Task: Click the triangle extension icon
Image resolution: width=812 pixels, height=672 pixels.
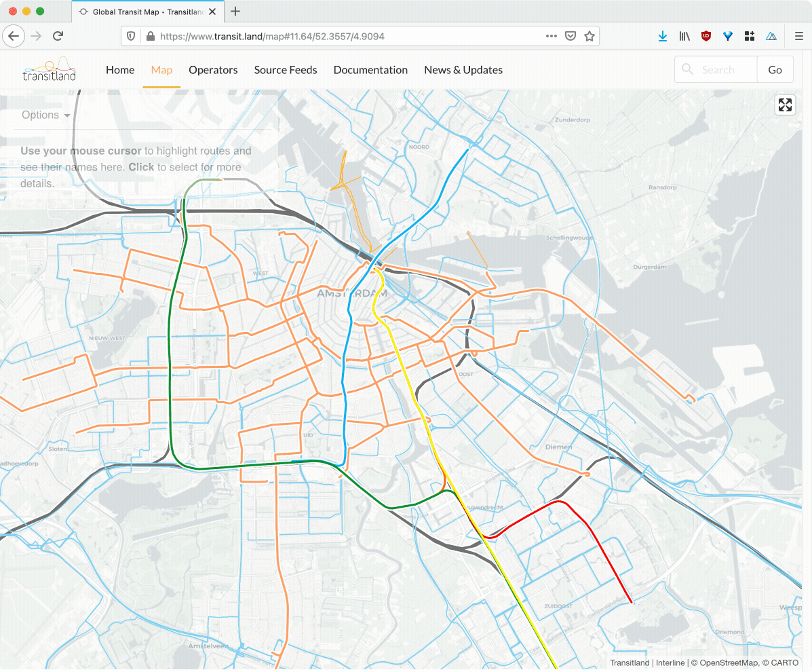Action: point(771,36)
